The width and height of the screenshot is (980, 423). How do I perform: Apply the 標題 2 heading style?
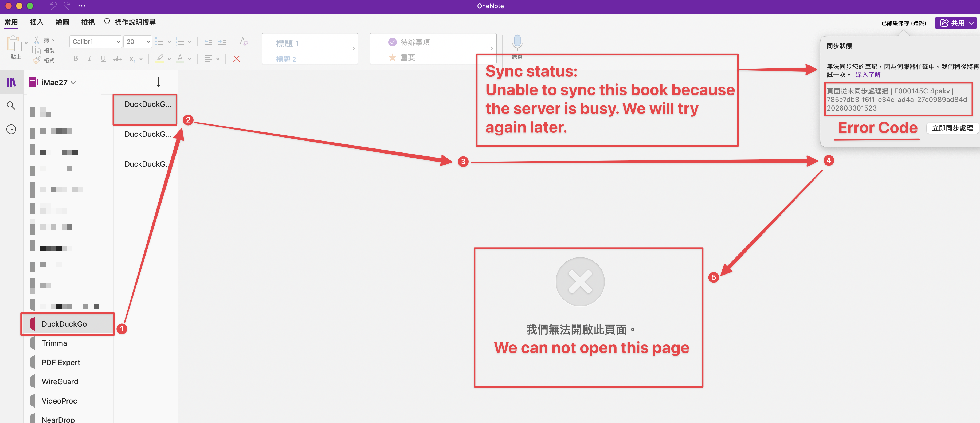[x=286, y=59]
